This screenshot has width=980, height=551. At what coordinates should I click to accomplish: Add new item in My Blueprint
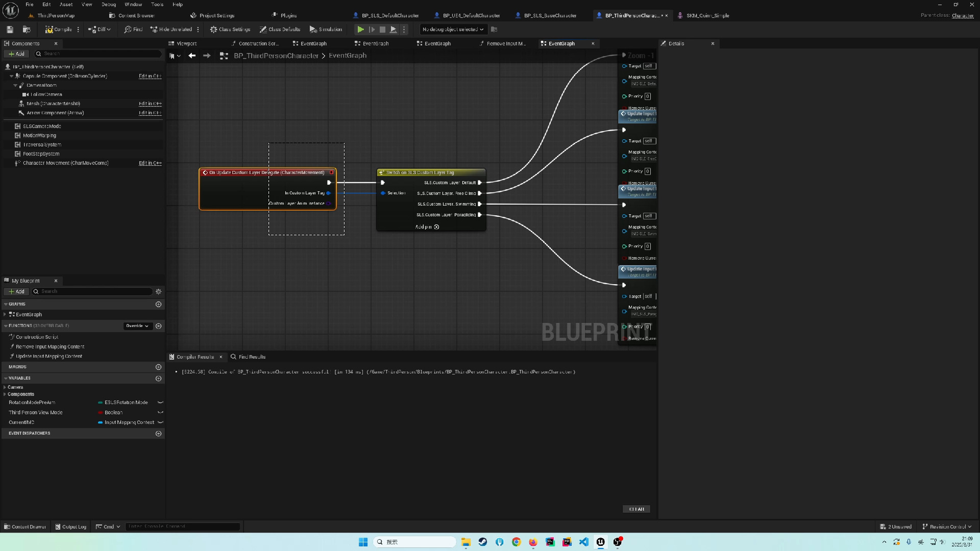click(16, 291)
